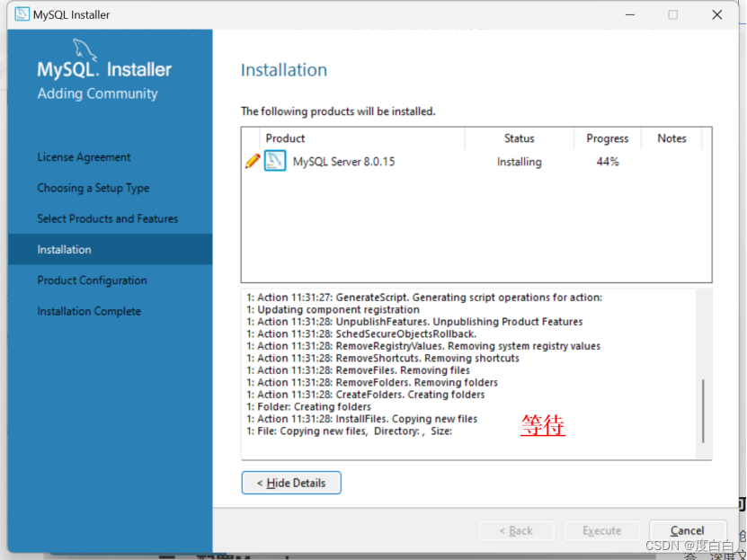This screenshot has height=560, width=747.
Task: Click the Installing status cell
Action: [x=520, y=162]
